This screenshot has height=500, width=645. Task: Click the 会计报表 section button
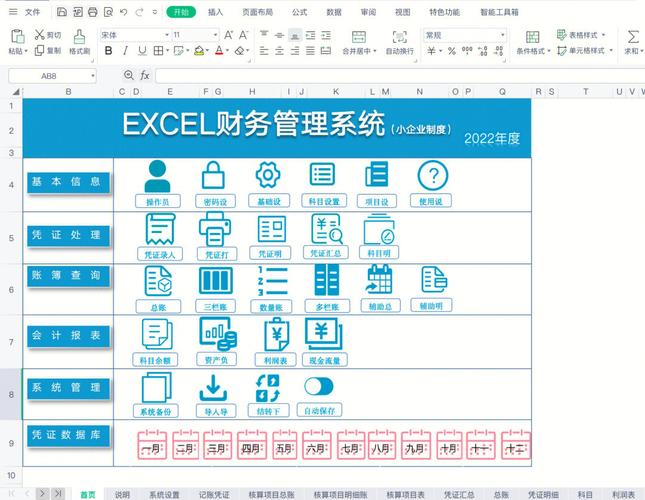pos(68,336)
